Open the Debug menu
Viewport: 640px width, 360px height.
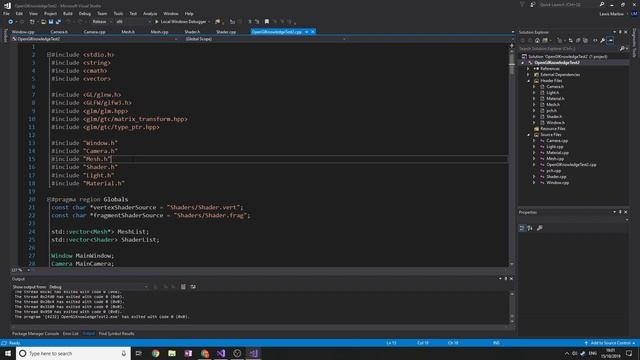(x=85, y=13)
